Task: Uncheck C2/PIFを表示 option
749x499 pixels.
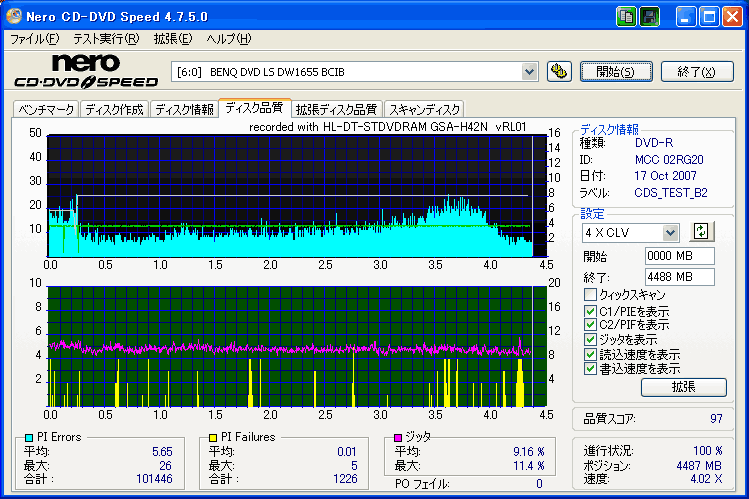Action: pos(590,325)
